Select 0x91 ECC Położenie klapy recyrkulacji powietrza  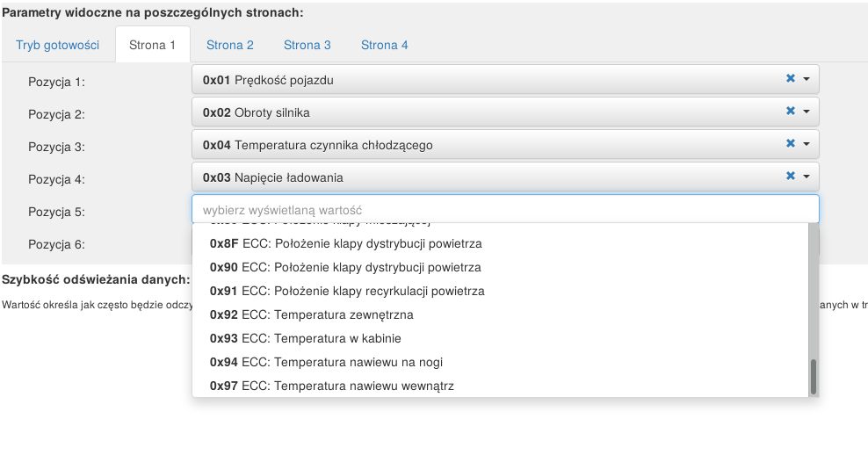[x=347, y=291]
